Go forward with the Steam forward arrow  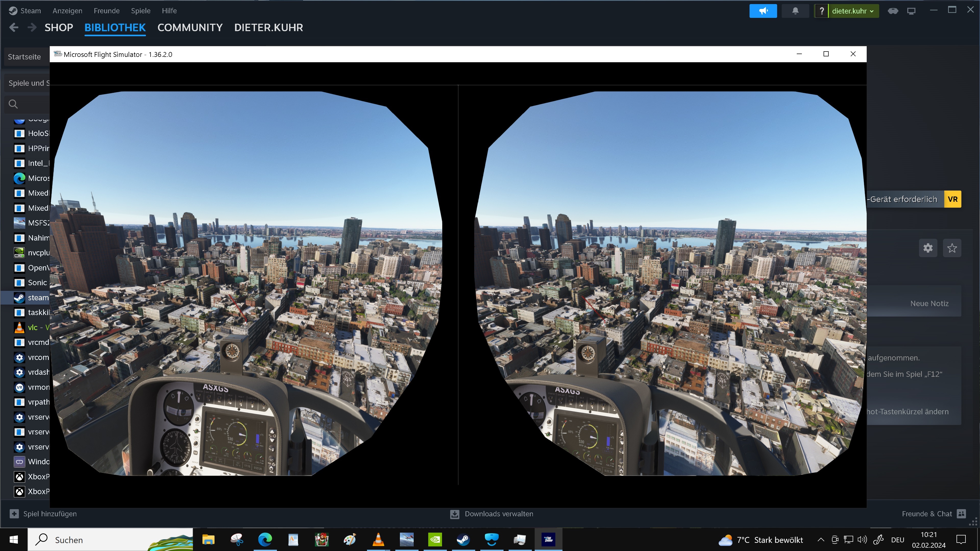(32, 27)
